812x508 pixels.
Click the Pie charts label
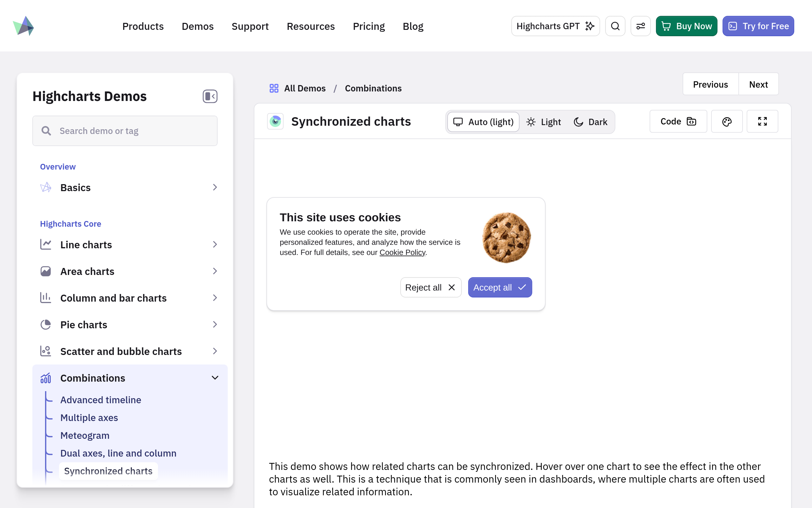click(83, 324)
